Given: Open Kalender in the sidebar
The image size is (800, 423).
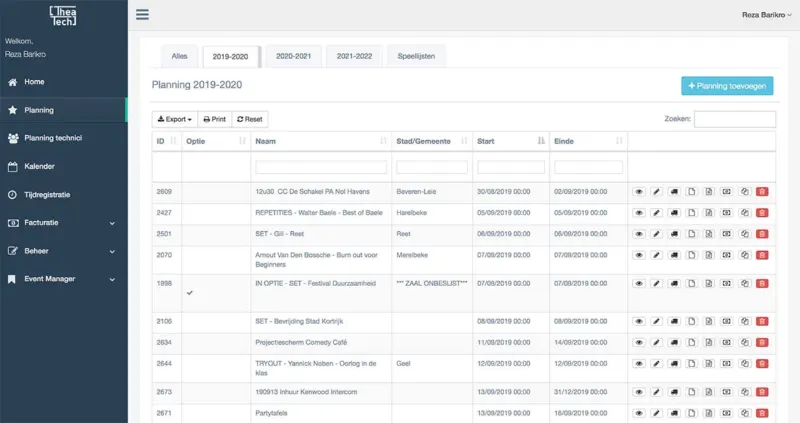Looking at the screenshot, I should (63, 166).
